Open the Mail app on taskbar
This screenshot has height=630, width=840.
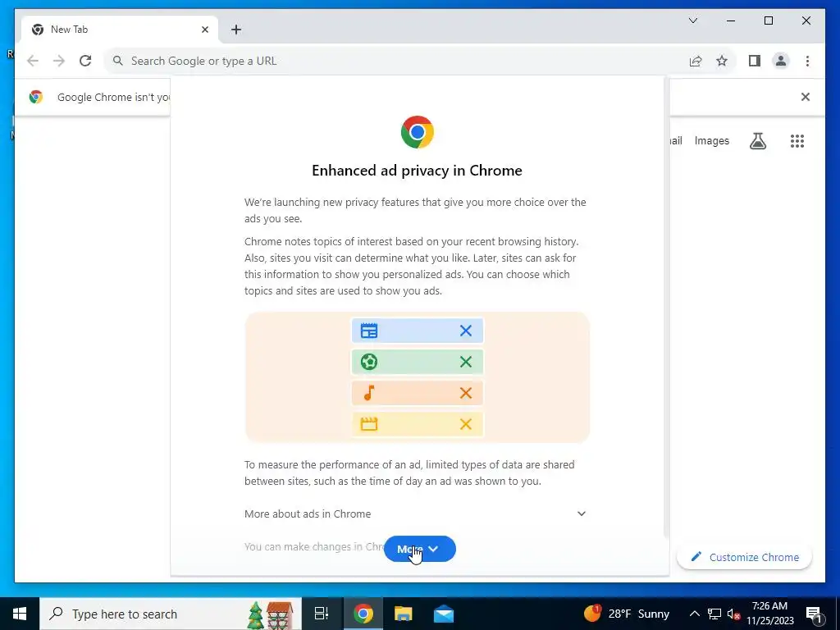pos(444,614)
